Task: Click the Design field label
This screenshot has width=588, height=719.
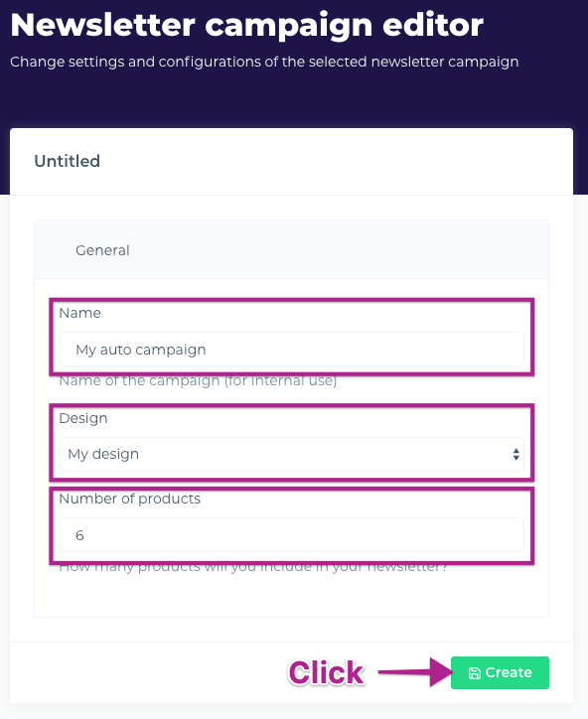Action: [83, 418]
